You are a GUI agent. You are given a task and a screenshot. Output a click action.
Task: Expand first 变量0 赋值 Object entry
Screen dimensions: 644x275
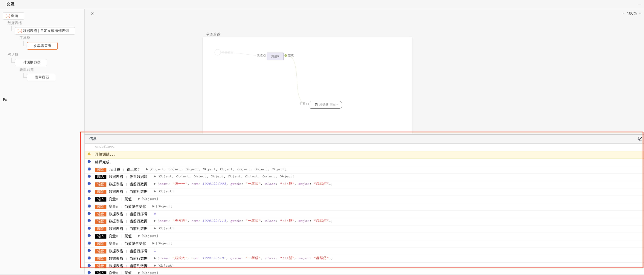coord(139,199)
